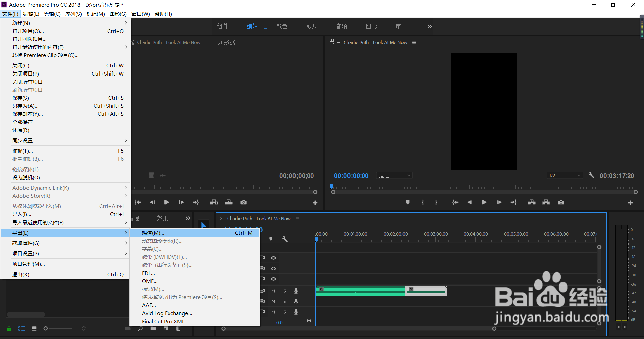Expand the 同步设置 submenu
Viewport: 644px width, 339px height.
tap(66, 140)
